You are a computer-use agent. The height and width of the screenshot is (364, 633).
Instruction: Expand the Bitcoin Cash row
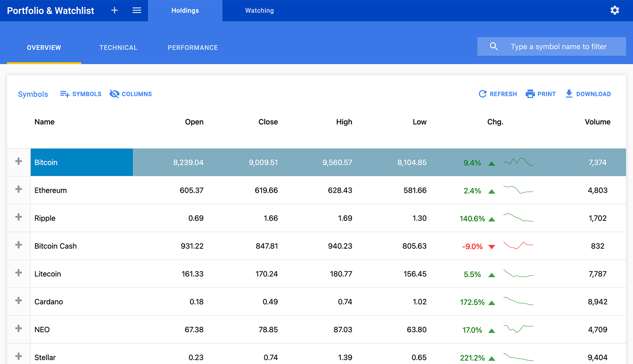18,245
